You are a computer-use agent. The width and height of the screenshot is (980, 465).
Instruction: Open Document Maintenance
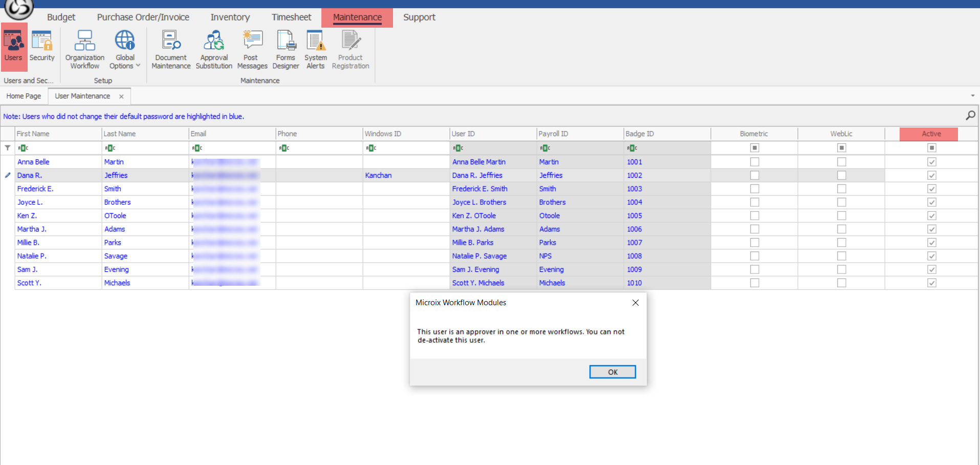pos(171,50)
